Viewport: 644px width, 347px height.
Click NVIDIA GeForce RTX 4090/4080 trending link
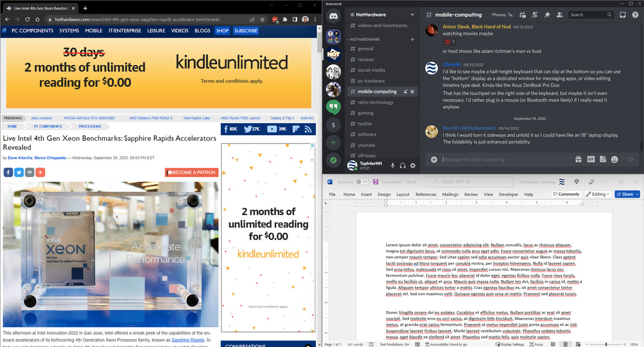(89, 118)
